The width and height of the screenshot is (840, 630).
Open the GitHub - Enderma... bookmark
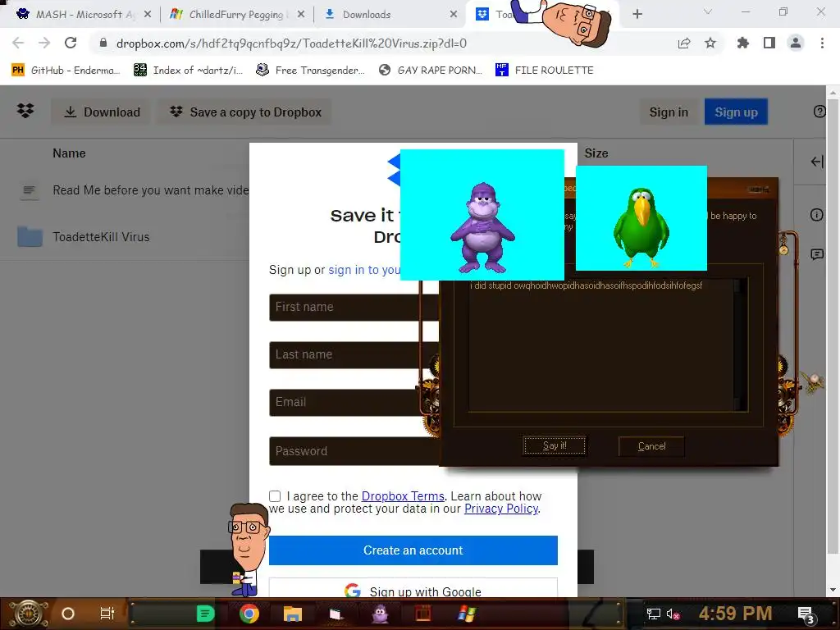point(66,71)
